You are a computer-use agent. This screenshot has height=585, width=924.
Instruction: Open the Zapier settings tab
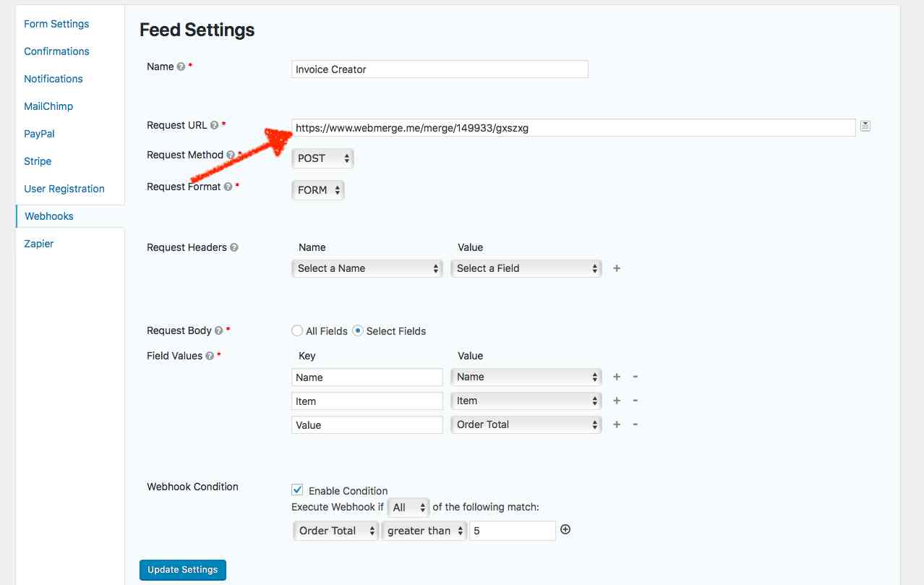(38, 244)
